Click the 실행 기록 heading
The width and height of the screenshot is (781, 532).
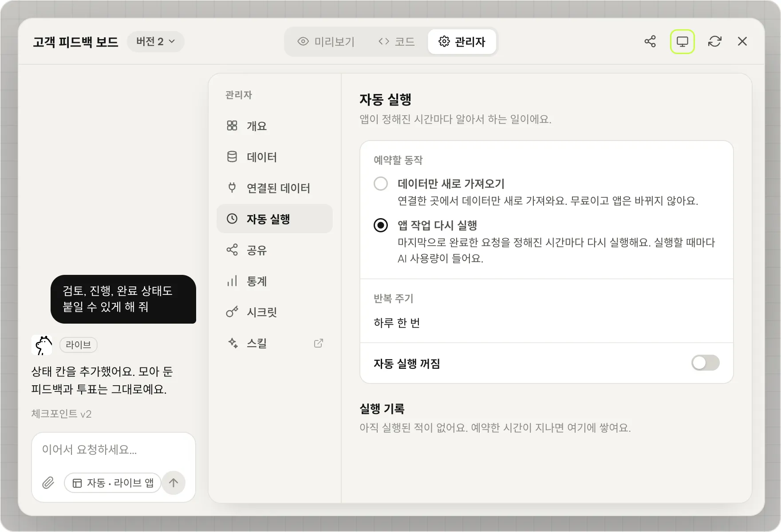(x=382, y=408)
